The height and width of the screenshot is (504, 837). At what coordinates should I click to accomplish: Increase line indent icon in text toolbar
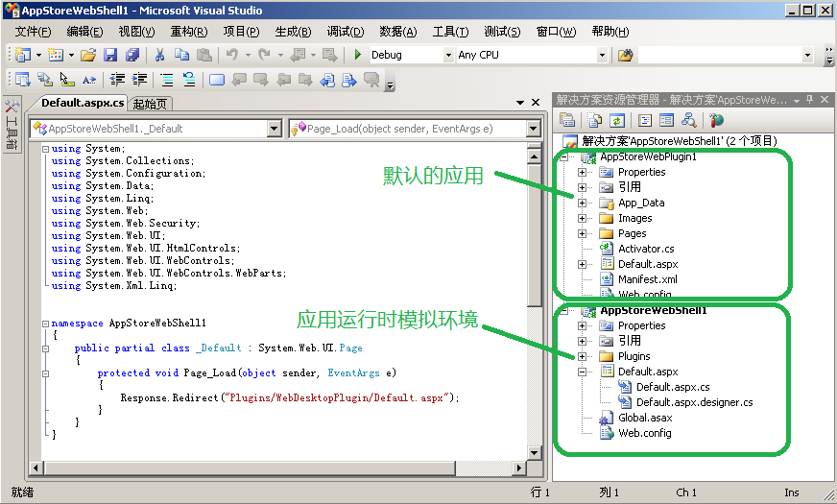139,80
